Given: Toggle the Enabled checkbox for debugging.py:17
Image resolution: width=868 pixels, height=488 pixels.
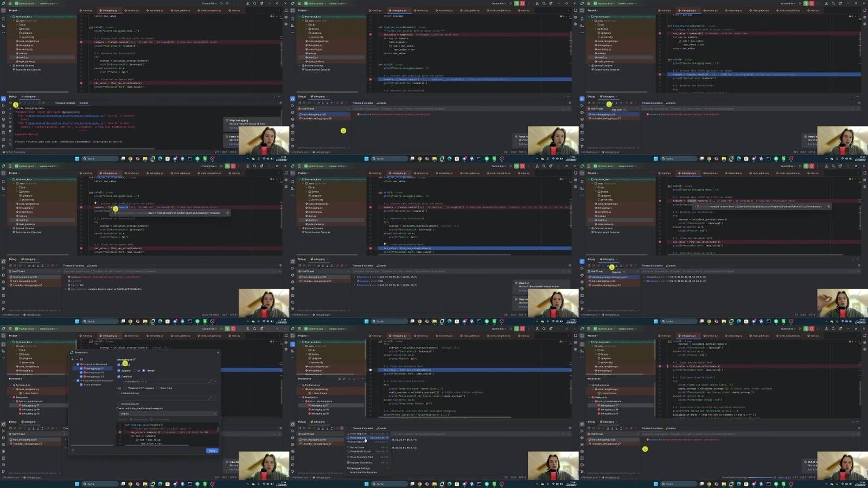Looking at the screenshot, I should point(119,364).
